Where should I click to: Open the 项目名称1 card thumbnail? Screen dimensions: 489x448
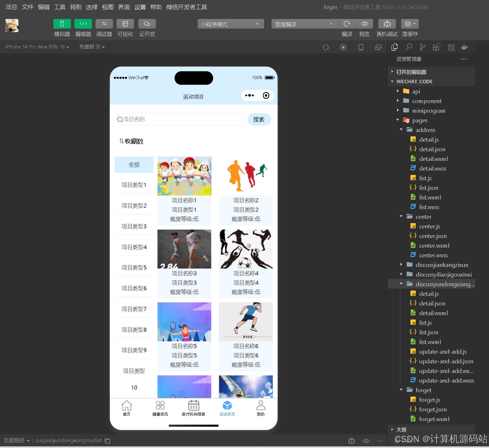pos(184,176)
